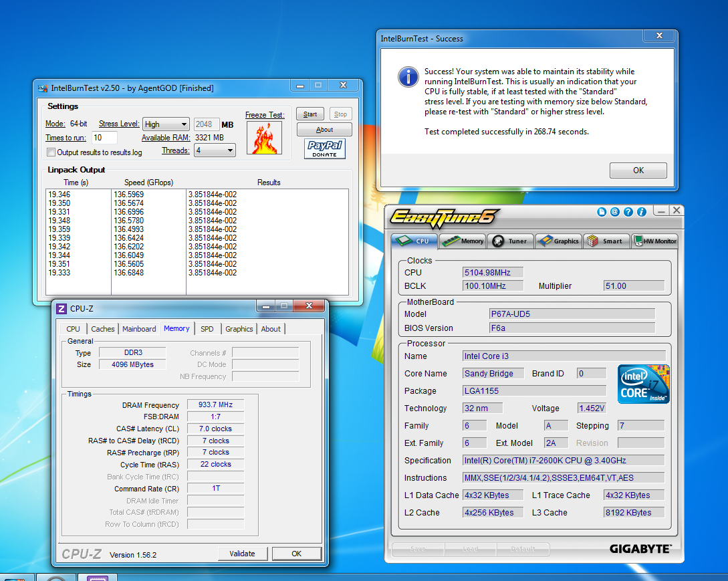Image resolution: width=728 pixels, height=581 pixels.
Task: Click Start in IntelBurnTest
Action: click(x=310, y=114)
